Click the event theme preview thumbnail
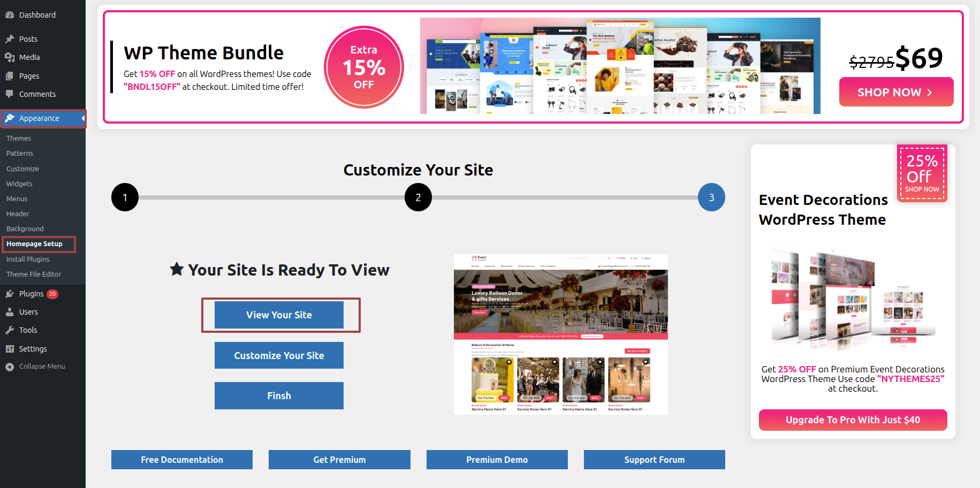 [x=560, y=334]
